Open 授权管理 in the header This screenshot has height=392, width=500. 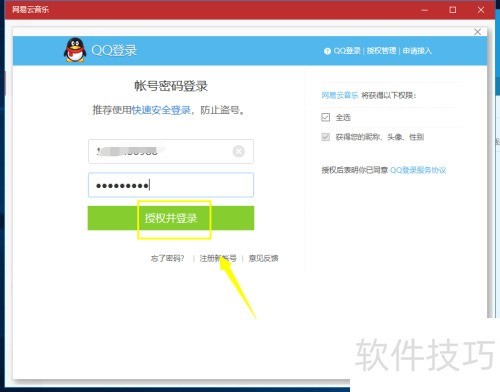[381, 51]
